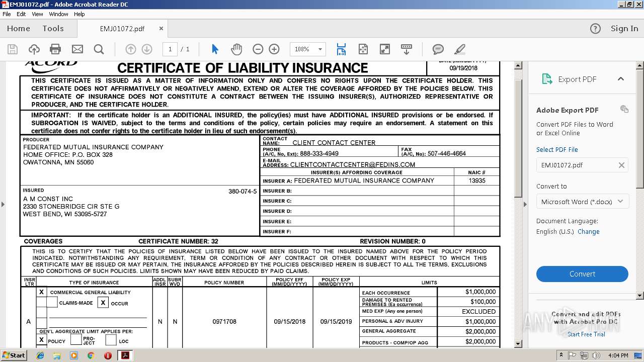Show hidden tray icons arrow

(561, 355)
